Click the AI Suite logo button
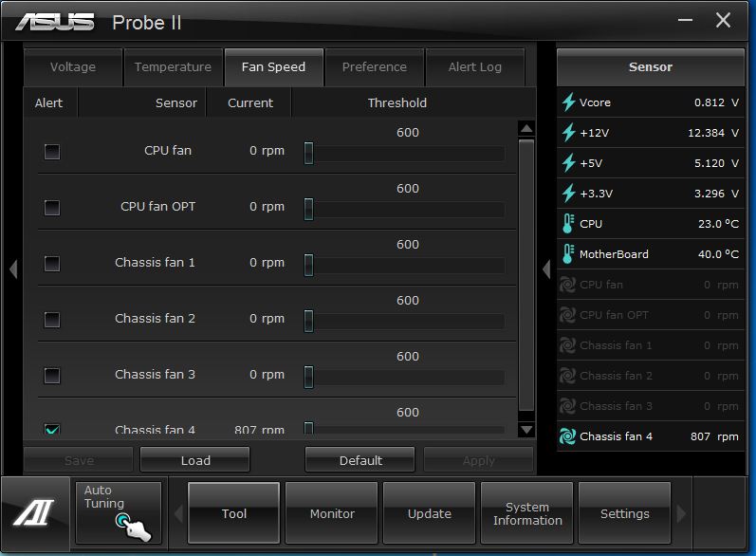 pyautogui.click(x=35, y=512)
